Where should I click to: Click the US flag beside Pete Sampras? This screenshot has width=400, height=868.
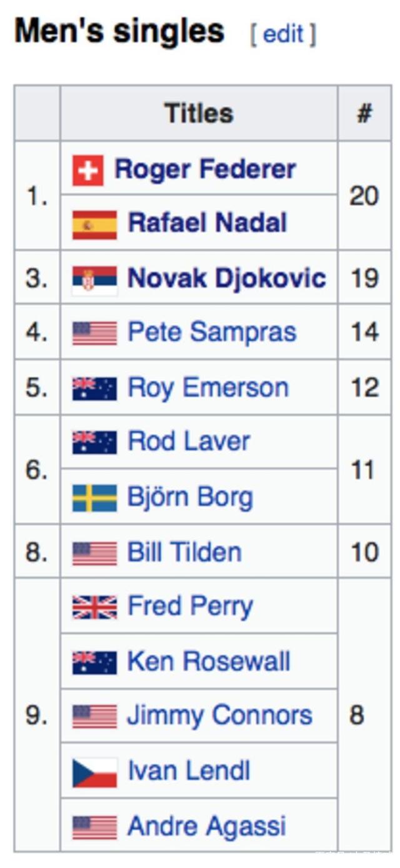pos(94,333)
